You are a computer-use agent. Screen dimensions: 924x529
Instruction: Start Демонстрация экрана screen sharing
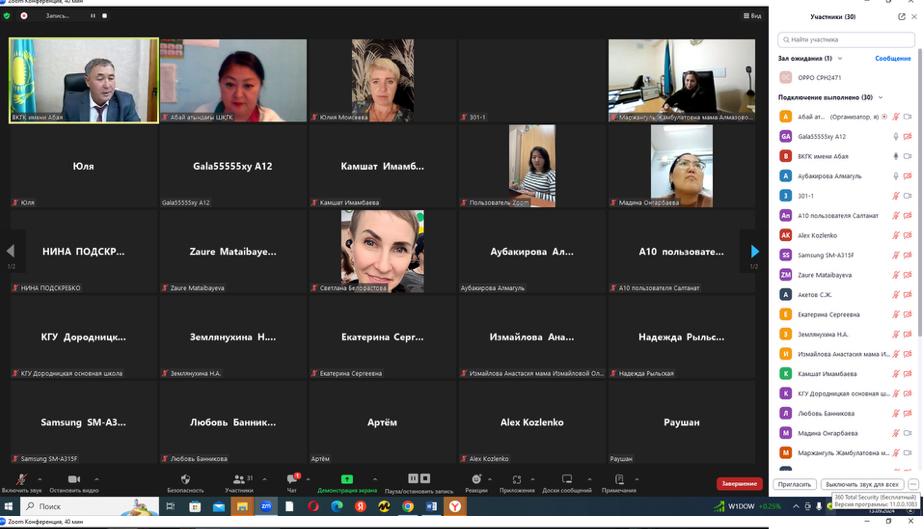[x=347, y=479]
